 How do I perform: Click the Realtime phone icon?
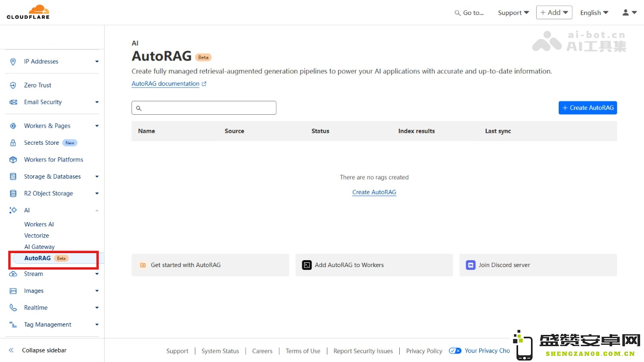(13, 308)
